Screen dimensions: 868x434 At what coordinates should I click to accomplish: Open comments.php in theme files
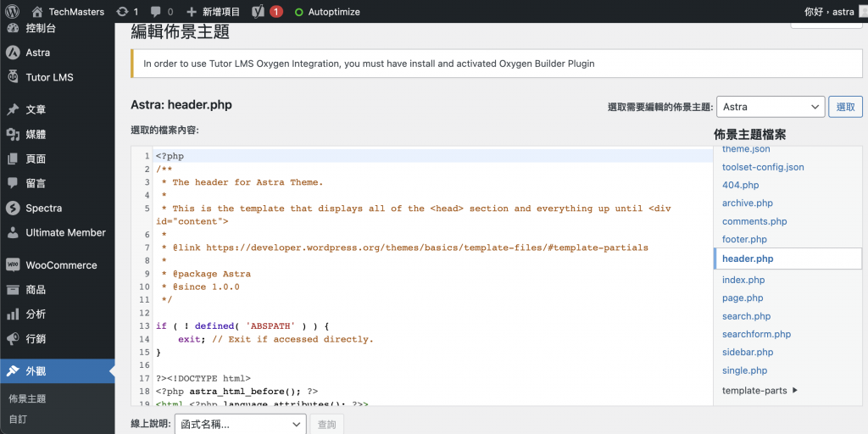pyautogui.click(x=754, y=221)
